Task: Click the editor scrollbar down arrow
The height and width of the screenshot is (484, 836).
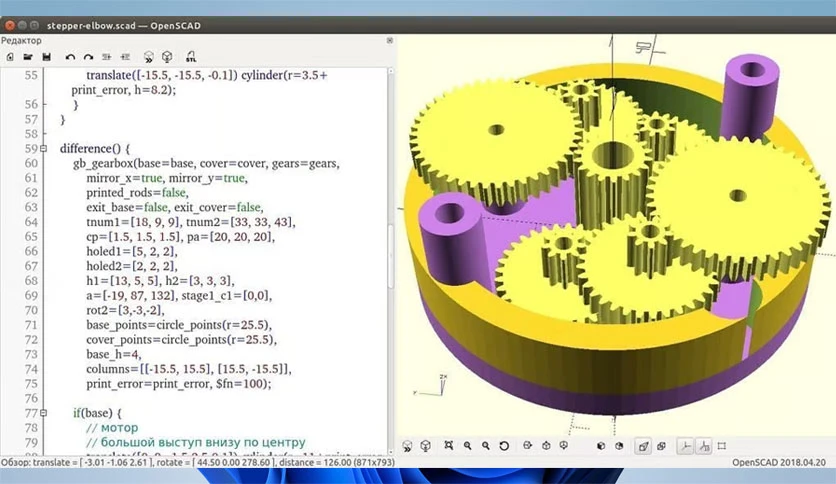Action: (390, 452)
